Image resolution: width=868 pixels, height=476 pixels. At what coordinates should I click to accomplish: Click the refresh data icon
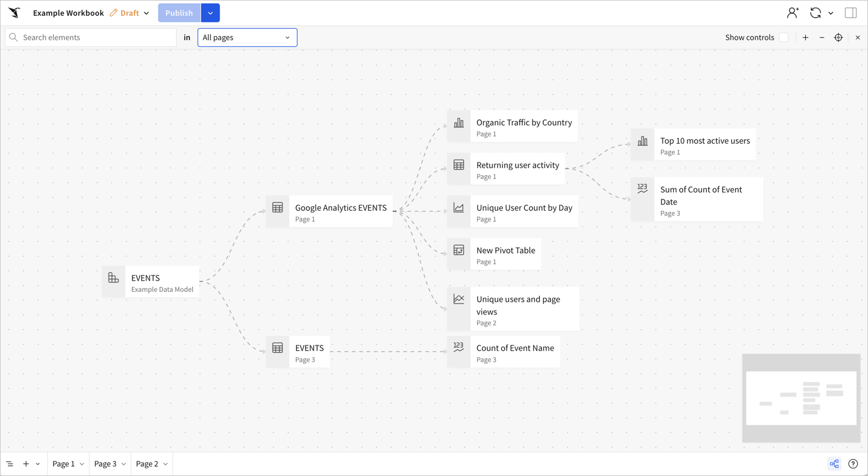(x=816, y=13)
